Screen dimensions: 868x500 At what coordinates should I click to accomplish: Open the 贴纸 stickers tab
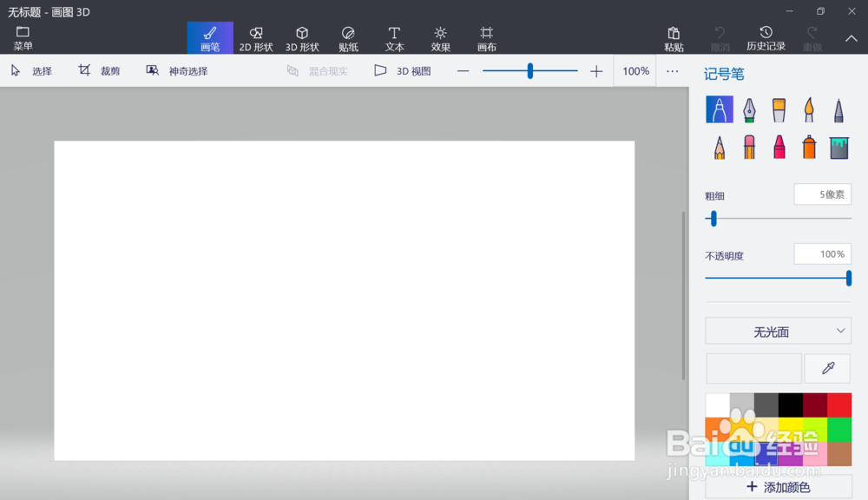[348, 38]
